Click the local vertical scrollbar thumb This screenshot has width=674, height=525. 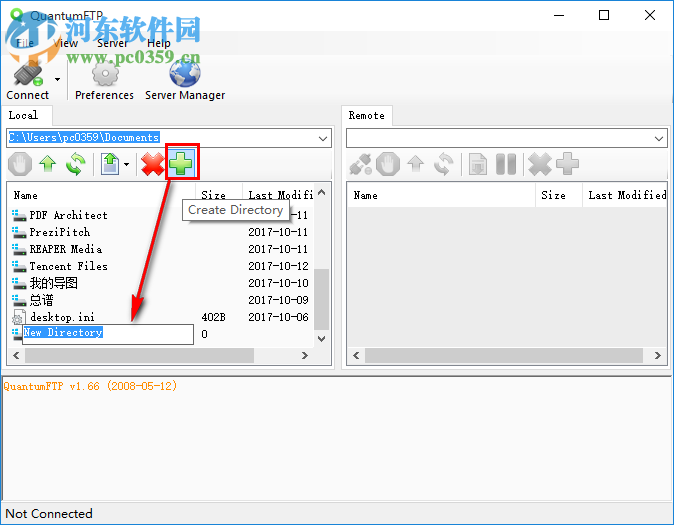(x=322, y=299)
